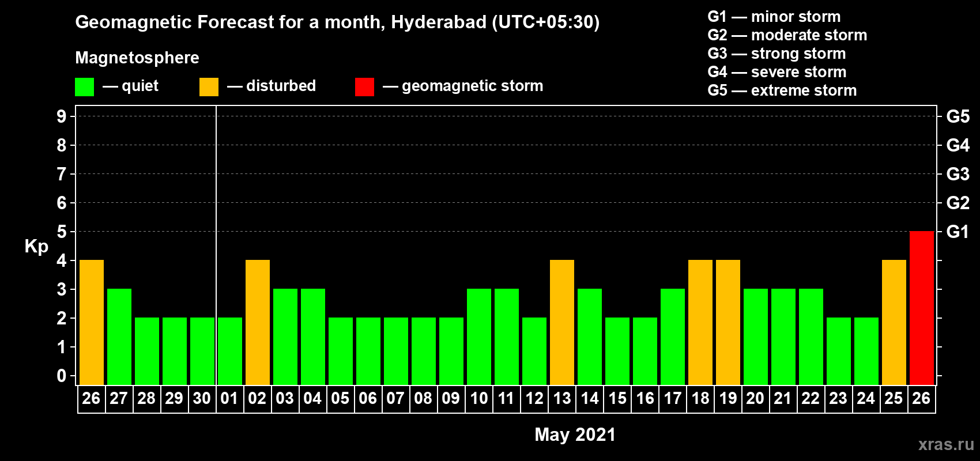The width and height of the screenshot is (980, 461).
Task: Select the green bar for May 24
Action: pos(866,352)
